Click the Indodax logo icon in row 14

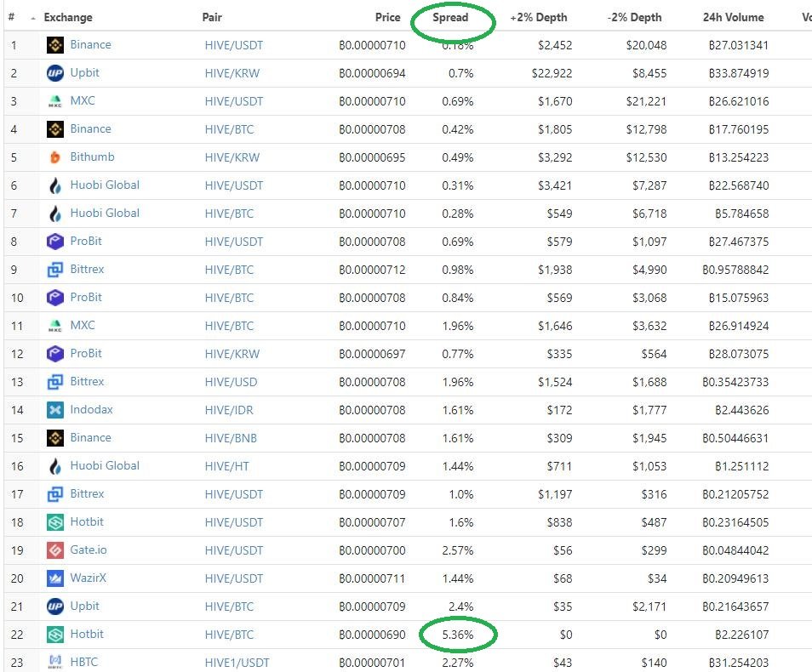pos(54,410)
